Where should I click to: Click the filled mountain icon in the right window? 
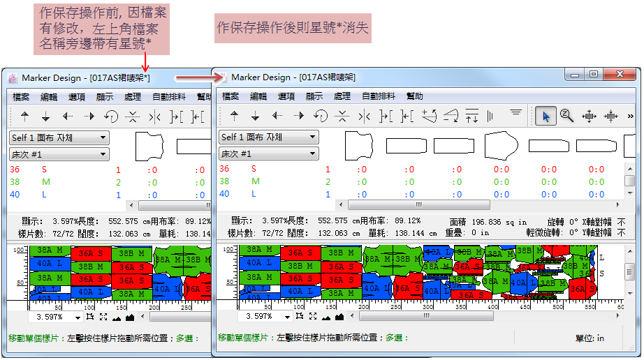[x=339, y=317]
